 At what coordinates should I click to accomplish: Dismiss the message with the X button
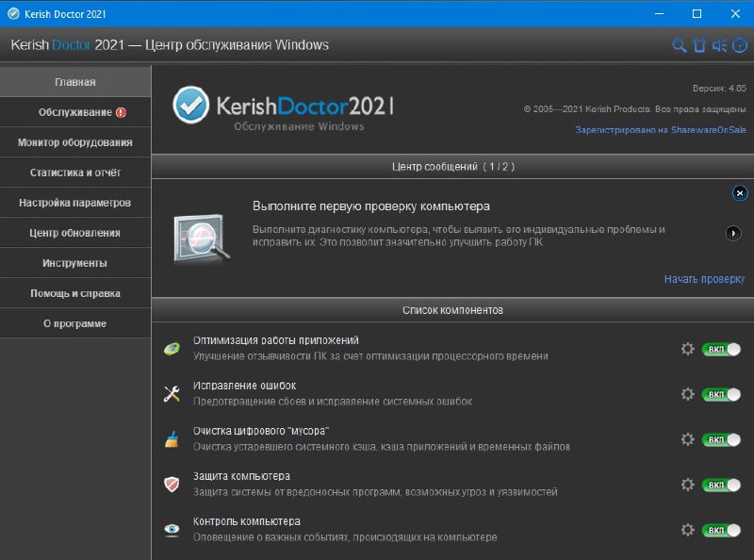tap(740, 192)
